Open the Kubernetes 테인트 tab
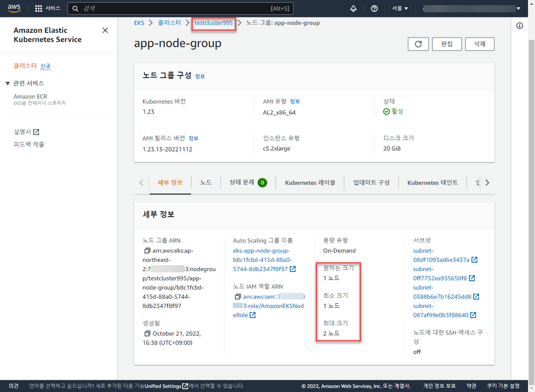This screenshot has height=392, width=535. click(432, 182)
